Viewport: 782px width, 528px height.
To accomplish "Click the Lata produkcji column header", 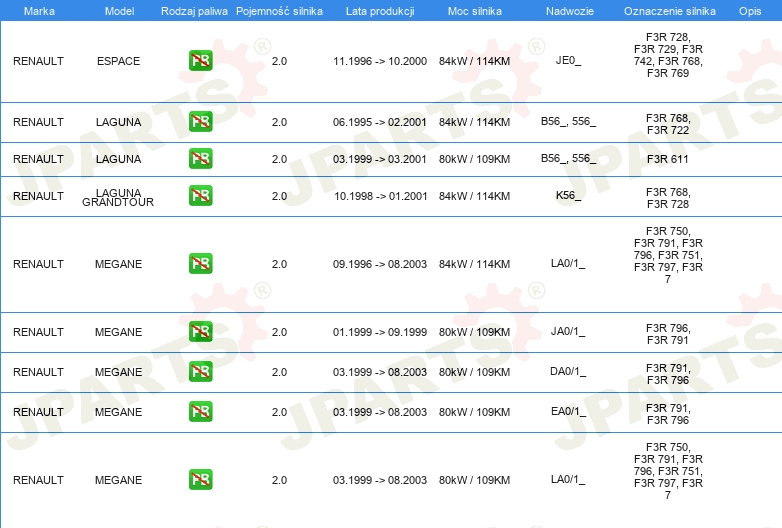I will (x=377, y=10).
